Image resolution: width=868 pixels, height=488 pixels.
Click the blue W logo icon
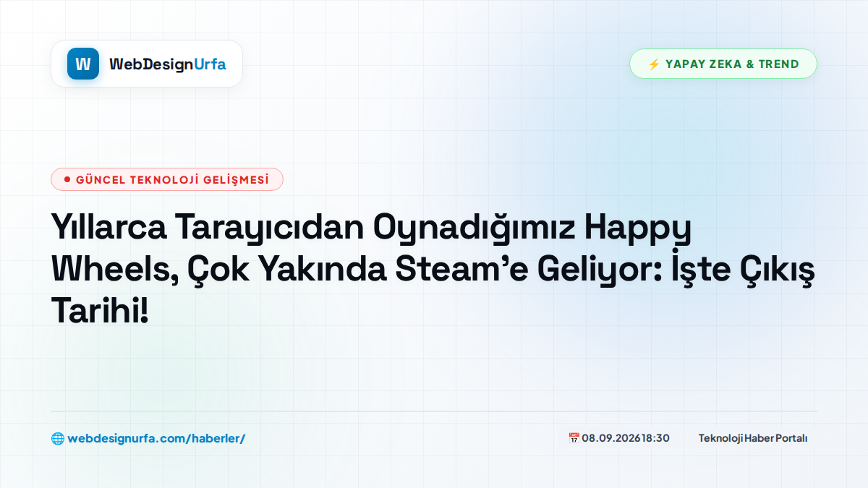coord(82,64)
